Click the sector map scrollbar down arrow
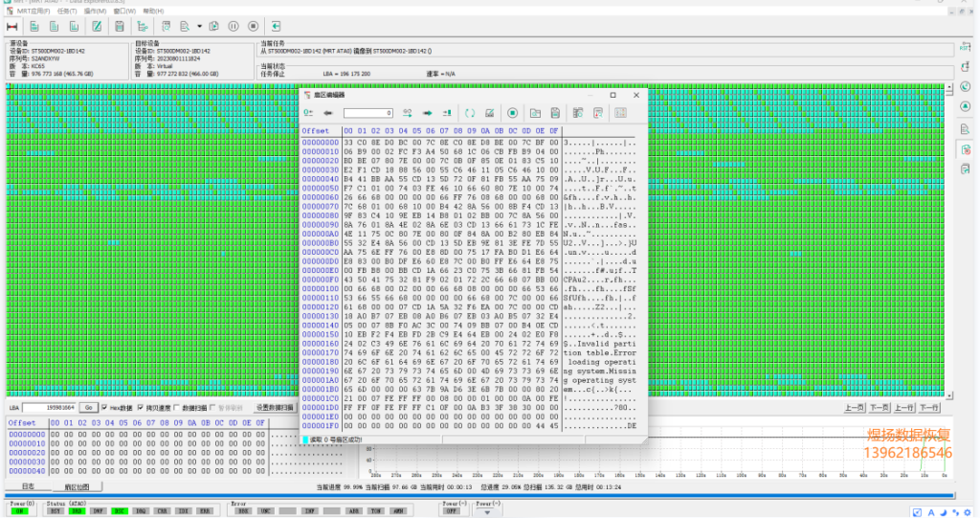 click(950, 395)
